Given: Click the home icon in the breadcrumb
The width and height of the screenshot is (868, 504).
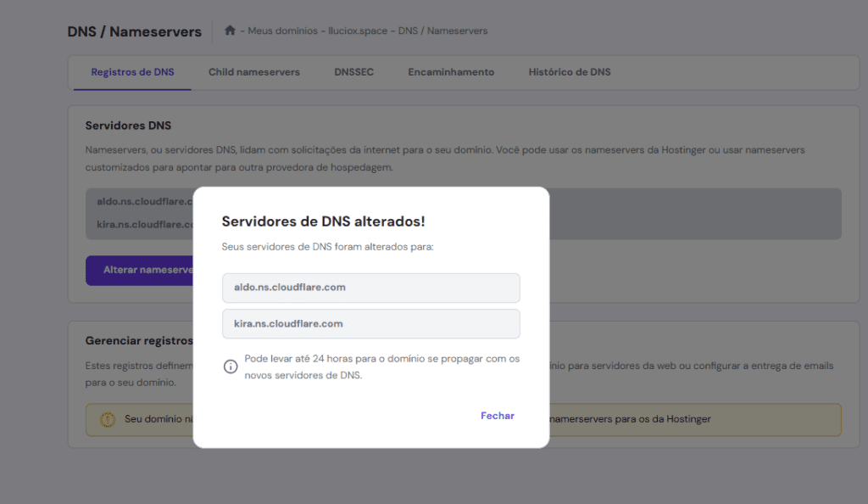Looking at the screenshot, I should [230, 31].
